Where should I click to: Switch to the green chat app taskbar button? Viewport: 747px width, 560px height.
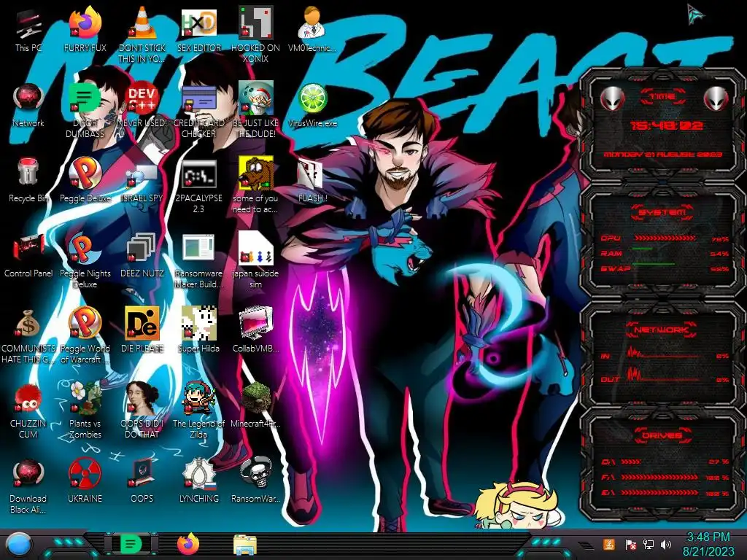pos(131,544)
